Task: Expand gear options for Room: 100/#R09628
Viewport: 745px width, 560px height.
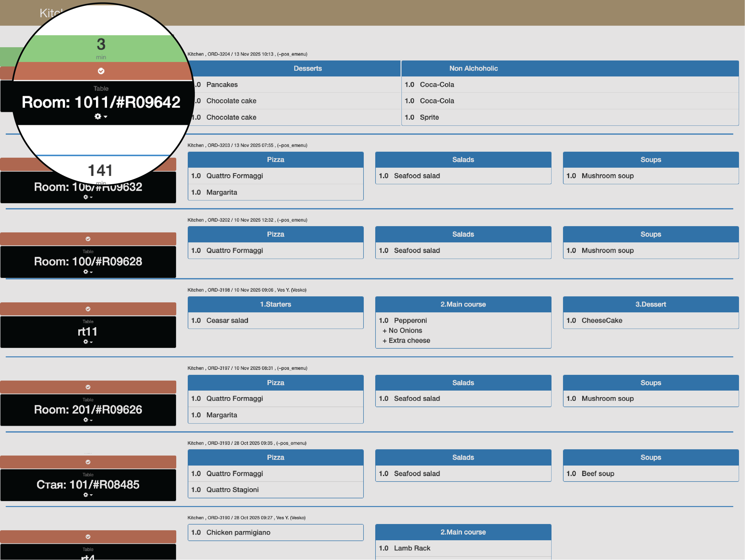Action: coord(87,272)
